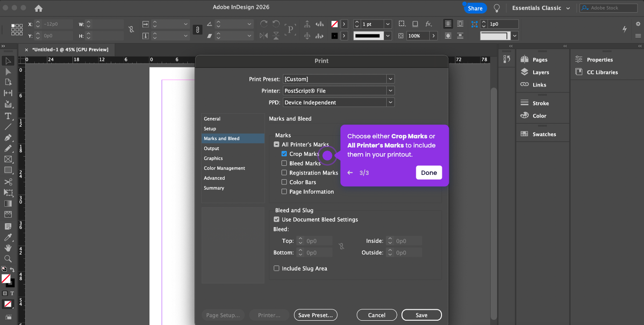Open the control panel gear settings
Image resolution: width=644 pixels, height=325 pixels.
pos(638,24)
